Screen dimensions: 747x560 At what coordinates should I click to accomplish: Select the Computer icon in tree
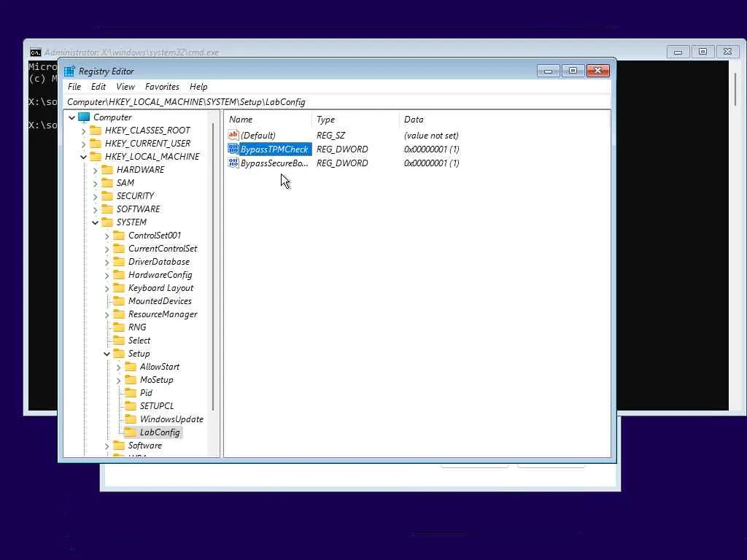84,117
